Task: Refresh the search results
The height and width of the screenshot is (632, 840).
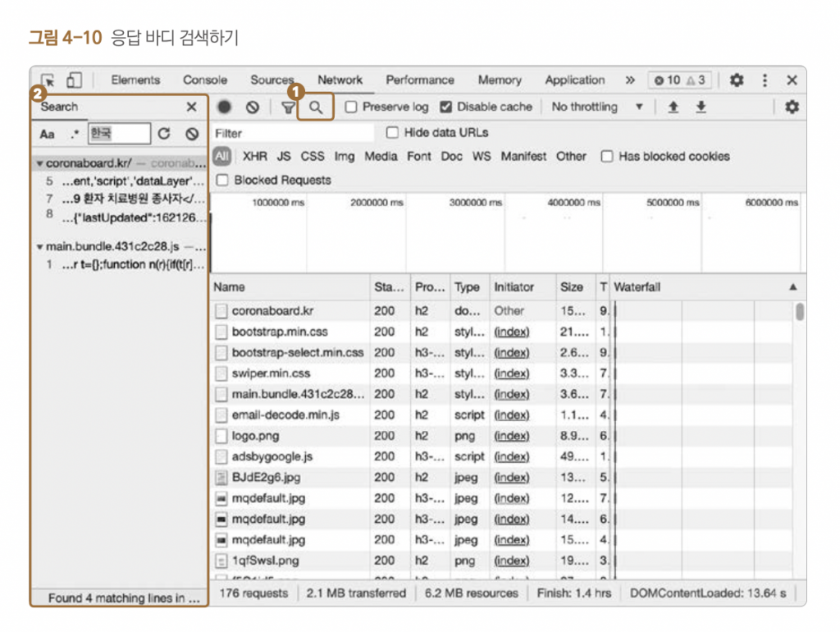Action: (x=164, y=134)
